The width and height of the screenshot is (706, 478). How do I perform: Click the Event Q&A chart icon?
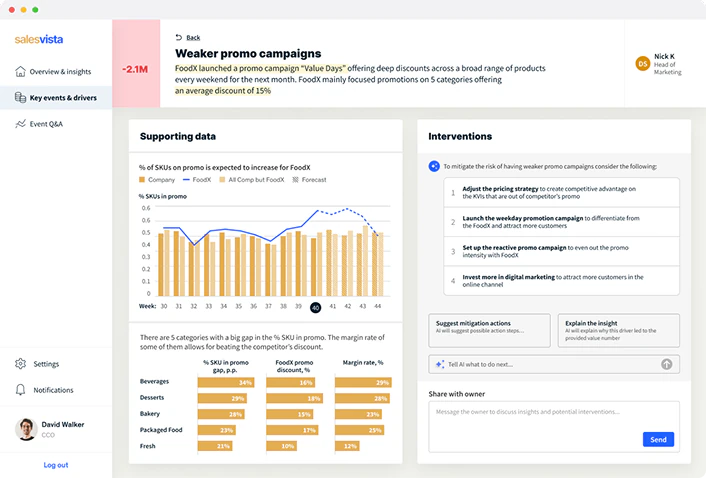pyautogui.click(x=20, y=124)
